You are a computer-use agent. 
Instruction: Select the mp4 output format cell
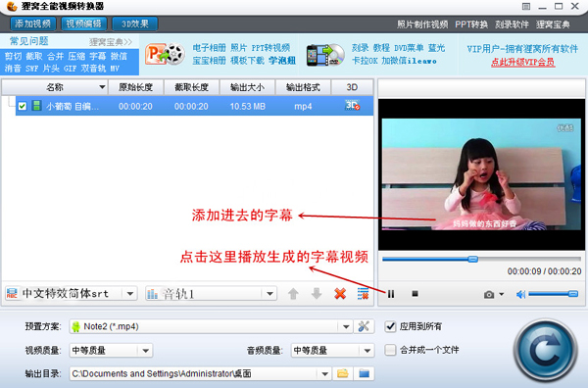point(303,107)
